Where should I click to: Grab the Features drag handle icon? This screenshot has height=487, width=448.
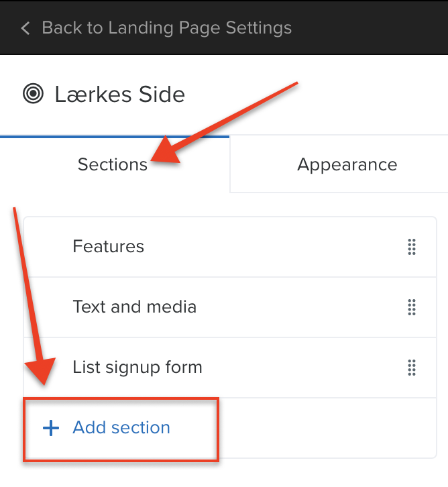[412, 247]
